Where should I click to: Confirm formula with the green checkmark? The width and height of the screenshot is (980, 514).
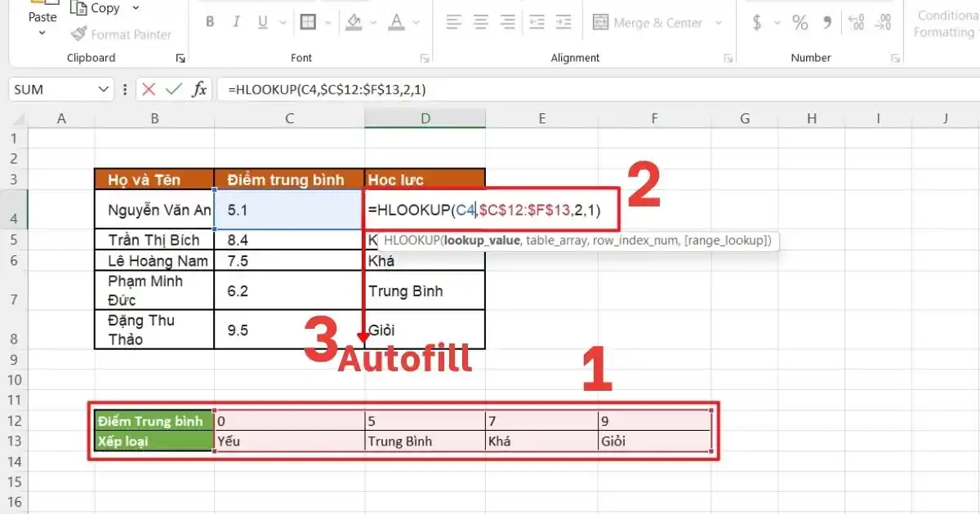[x=173, y=89]
